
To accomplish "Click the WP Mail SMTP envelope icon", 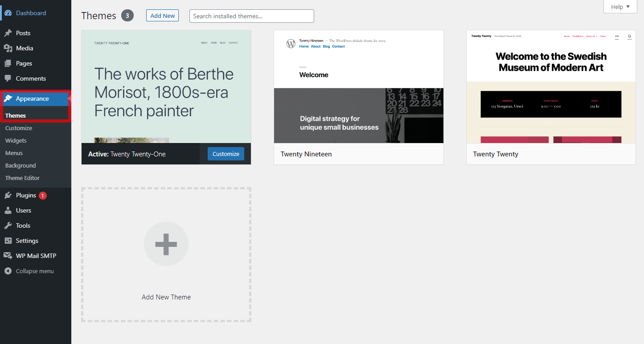I will tap(8, 256).
